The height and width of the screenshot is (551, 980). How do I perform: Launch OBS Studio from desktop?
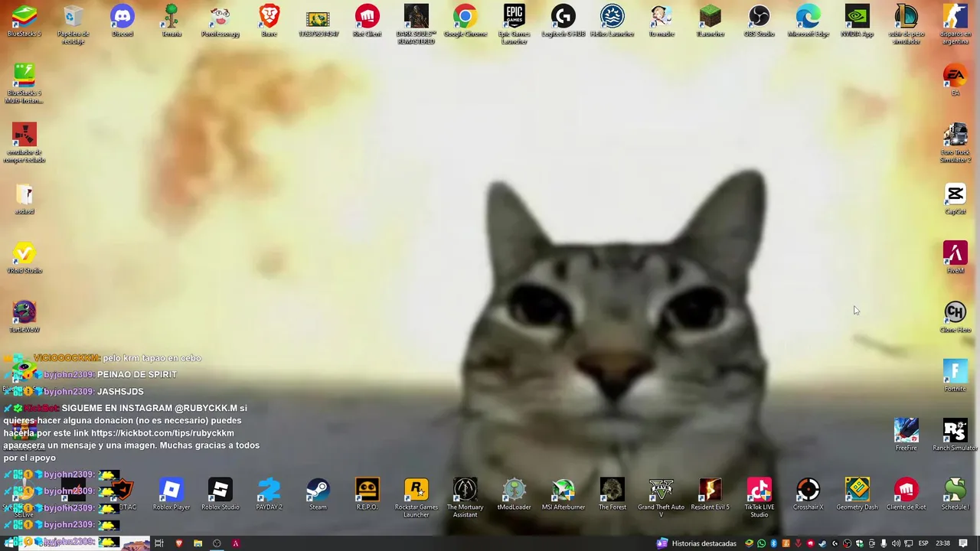pos(759,21)
